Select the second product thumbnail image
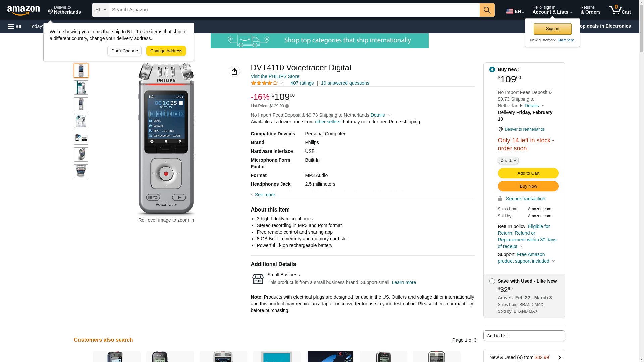The image size is (644, 362). click(x=81, y=87)
